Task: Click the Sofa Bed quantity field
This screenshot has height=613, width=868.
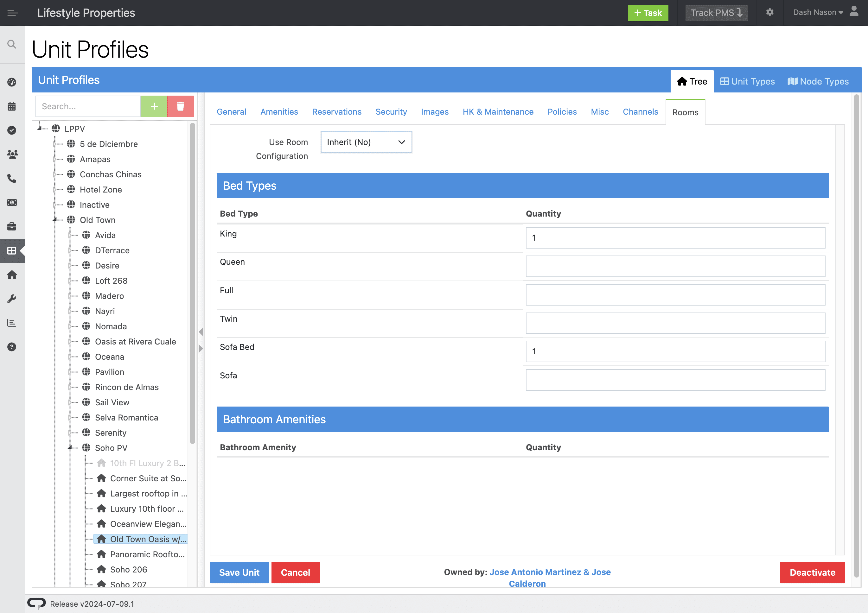Action: pyautogui.click(x=675, y=351)
